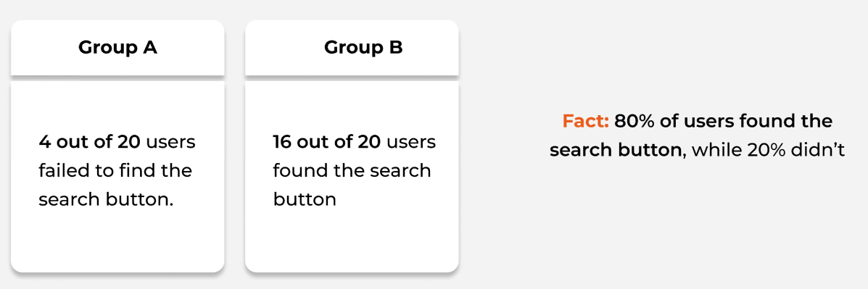
Task: Click the orange "Fact:" label
Action: point(586,121)
